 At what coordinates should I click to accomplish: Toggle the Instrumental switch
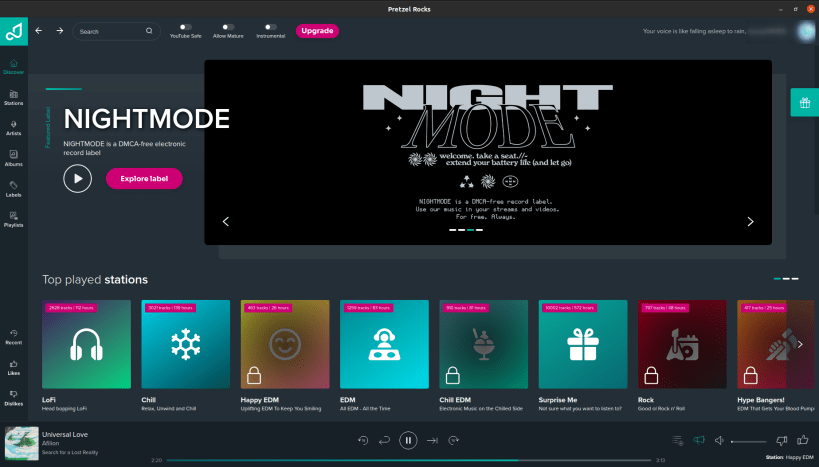point(271,27)
